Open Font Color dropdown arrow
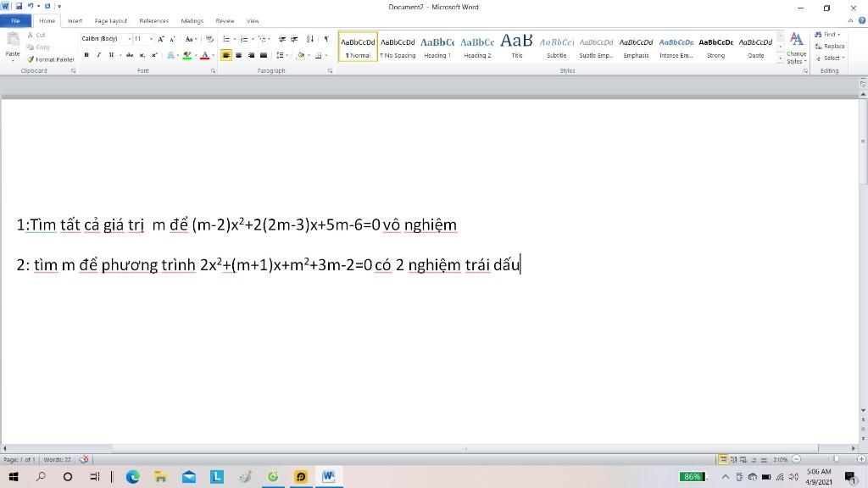Screen dimensions: 868x488 [213, 55]
